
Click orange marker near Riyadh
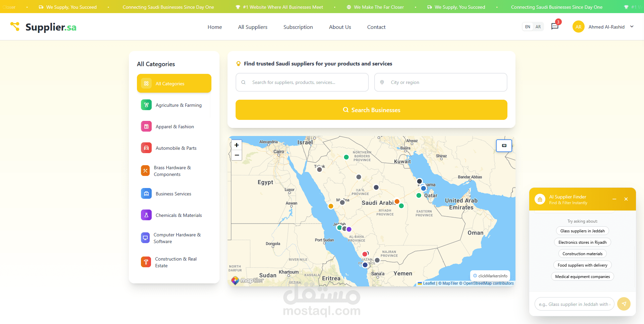tap(397, 201)
